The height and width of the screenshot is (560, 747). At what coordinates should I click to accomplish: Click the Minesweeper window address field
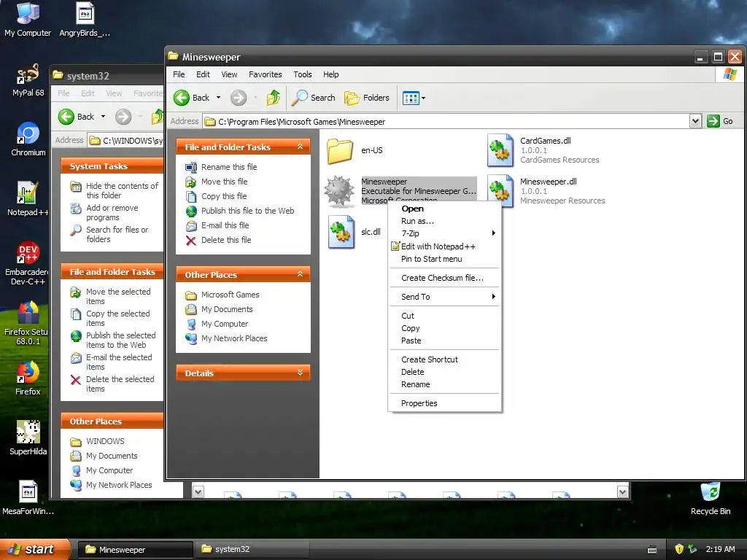pos(446,122)
